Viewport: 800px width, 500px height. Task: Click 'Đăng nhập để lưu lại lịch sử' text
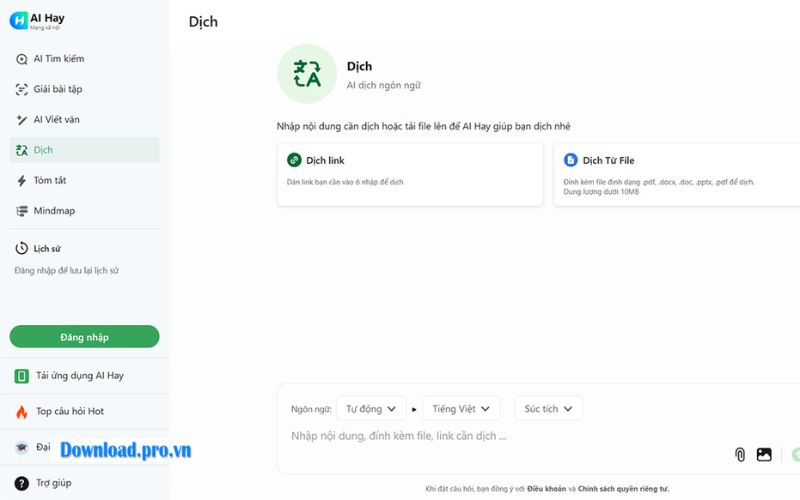pos(66,270)
